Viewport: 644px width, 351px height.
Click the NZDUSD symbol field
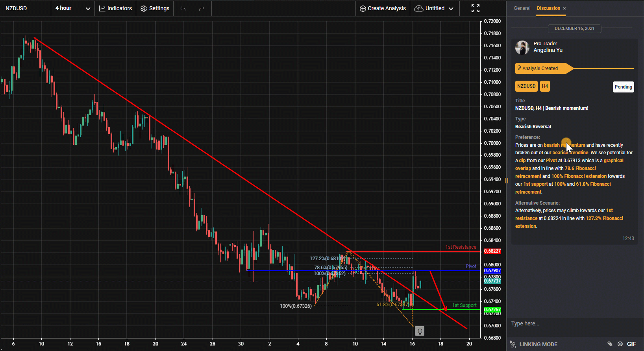coord(25,8)
